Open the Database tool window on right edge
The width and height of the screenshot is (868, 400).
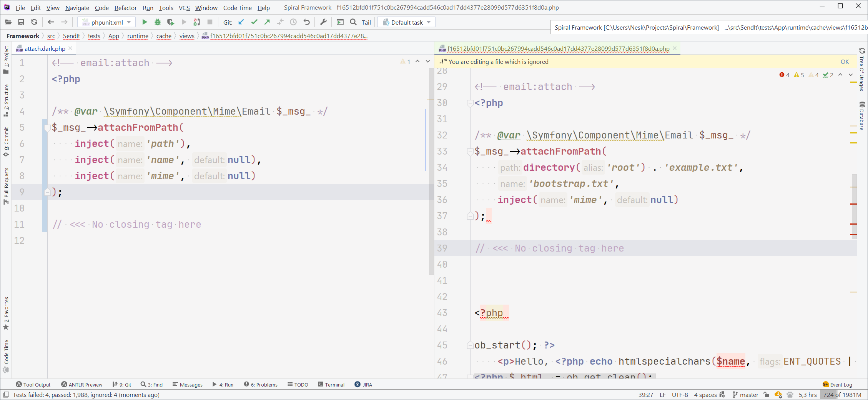[x=862, y=115]
